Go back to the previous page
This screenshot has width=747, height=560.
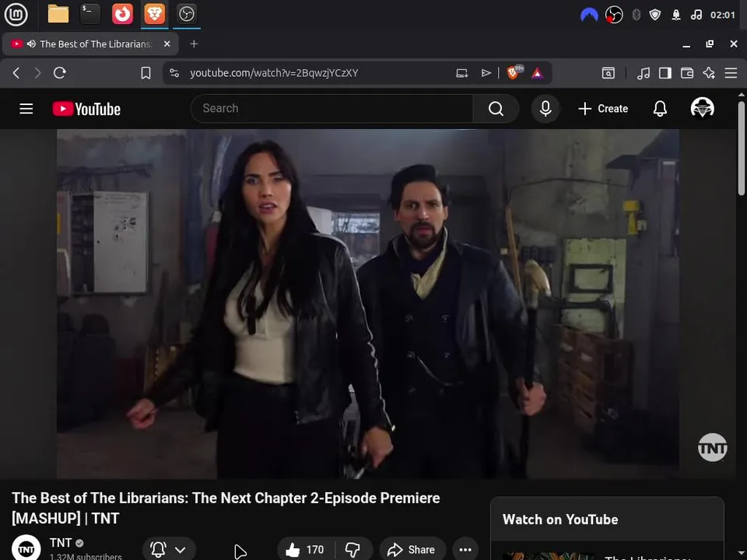tap(16, 73)
